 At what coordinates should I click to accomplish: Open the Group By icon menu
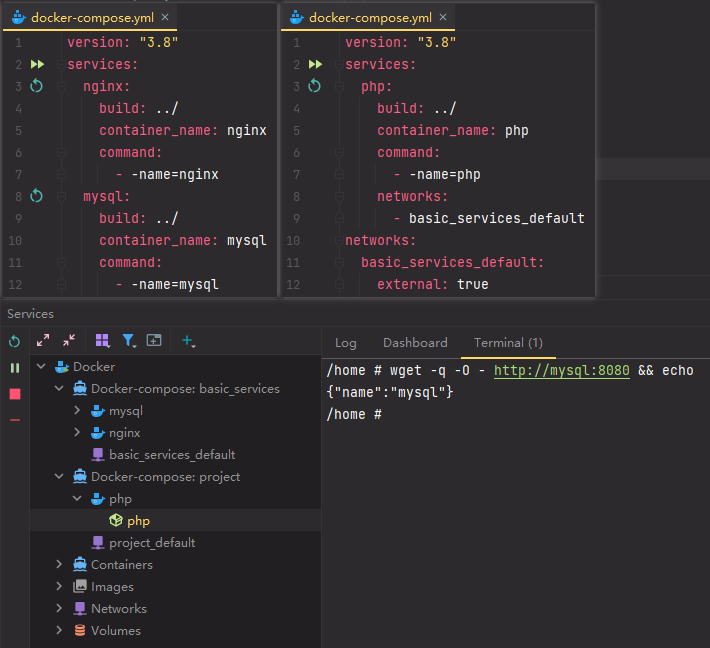pos(102,340)
